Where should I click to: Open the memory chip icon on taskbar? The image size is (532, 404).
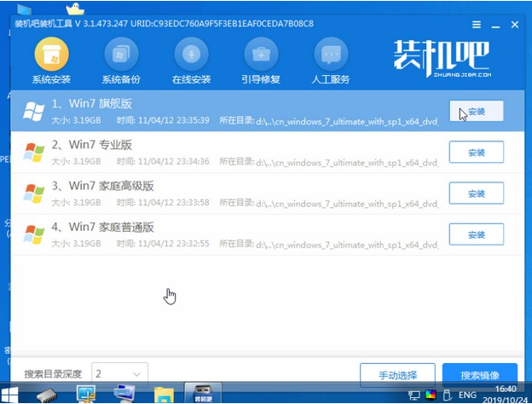click(47, 395)
